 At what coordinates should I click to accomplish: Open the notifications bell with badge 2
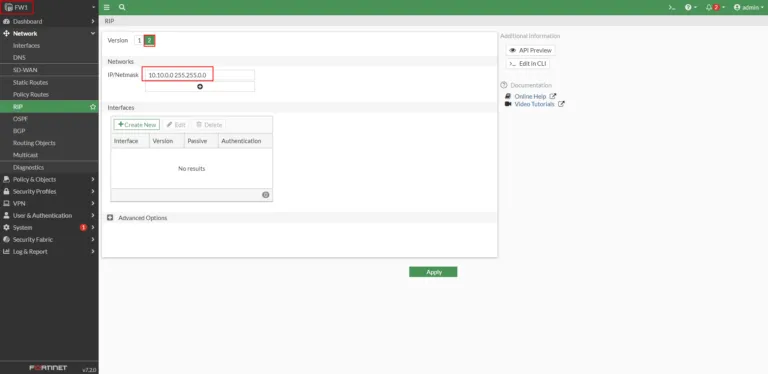click(715, 7)
